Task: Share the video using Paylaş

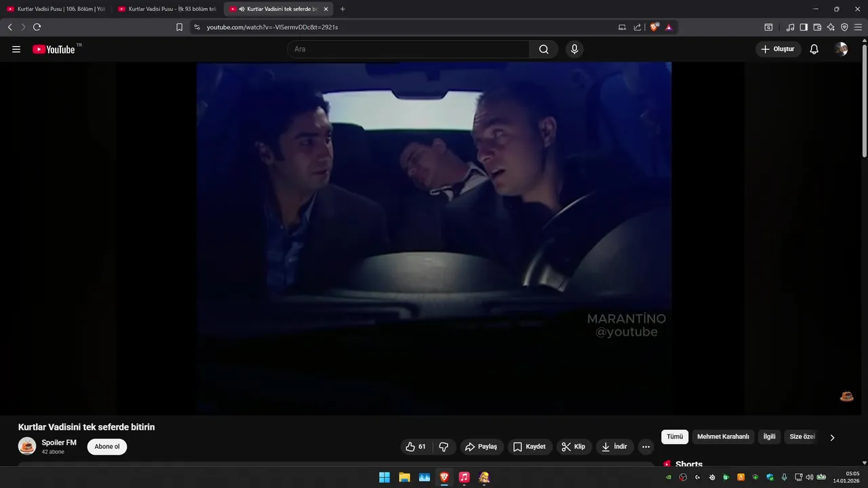Action: 482,447
